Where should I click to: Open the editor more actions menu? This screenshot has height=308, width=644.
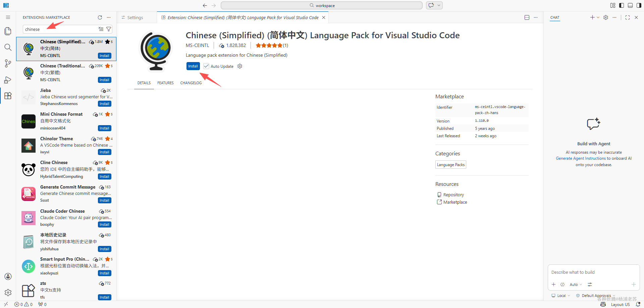click(536, 17)
